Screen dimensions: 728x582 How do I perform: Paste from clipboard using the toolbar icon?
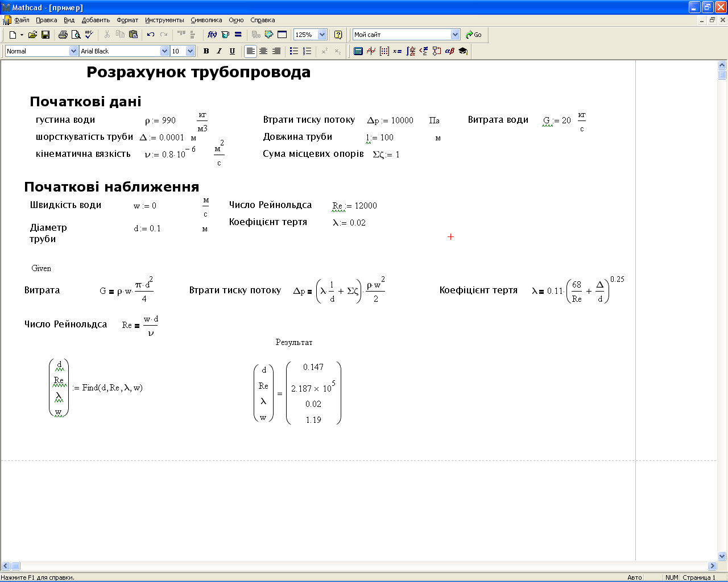[x=133, y=35]
